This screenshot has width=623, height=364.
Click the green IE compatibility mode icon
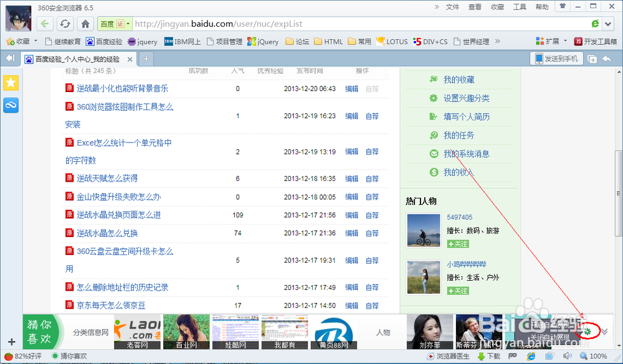(x=595, y=24)
